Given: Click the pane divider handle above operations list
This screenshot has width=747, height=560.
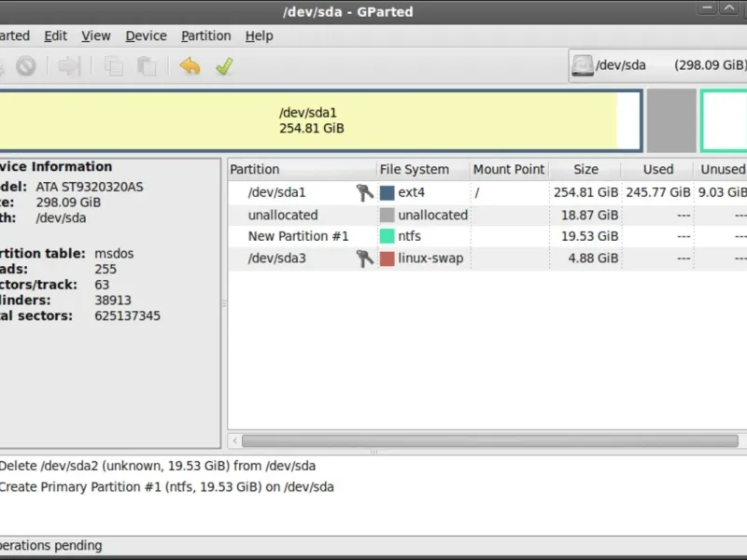Looking at the screenshot, I should point(373,452).
